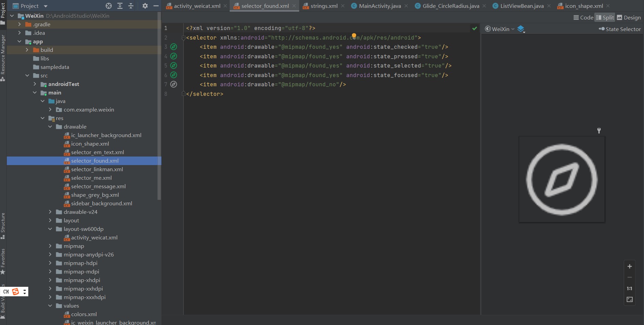This screenshot has width=644, height=325.
Task: Expand the .gradle folder
Action: click(19, 24)
